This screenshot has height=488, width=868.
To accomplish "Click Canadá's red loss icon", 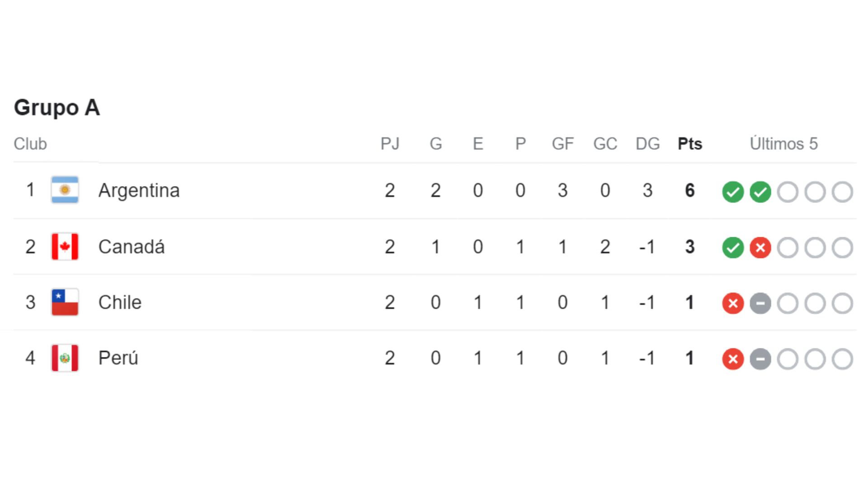I will (760, 248).
